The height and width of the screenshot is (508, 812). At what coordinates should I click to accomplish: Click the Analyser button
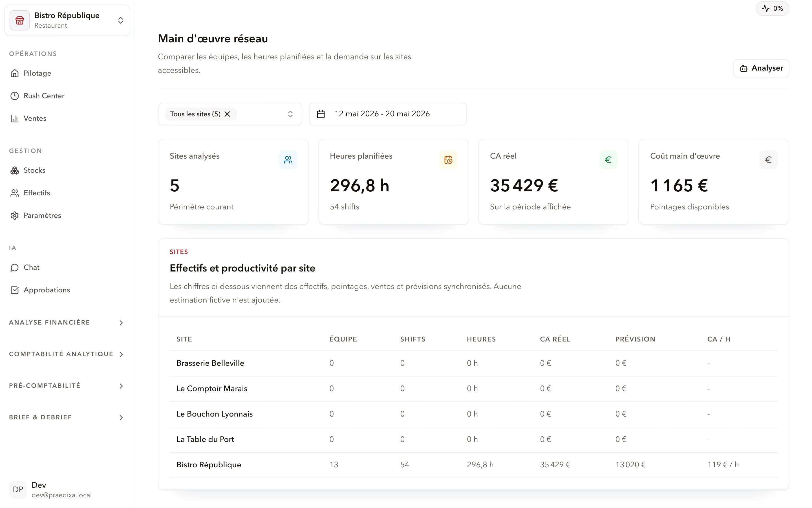761,68
